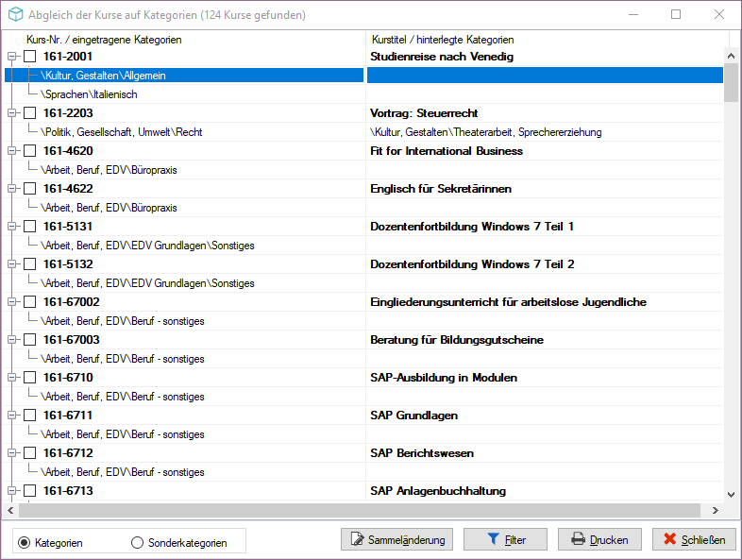Collapse the 161-6711 node
This screenshot has width=742, height=560.
tap(12, 416)
